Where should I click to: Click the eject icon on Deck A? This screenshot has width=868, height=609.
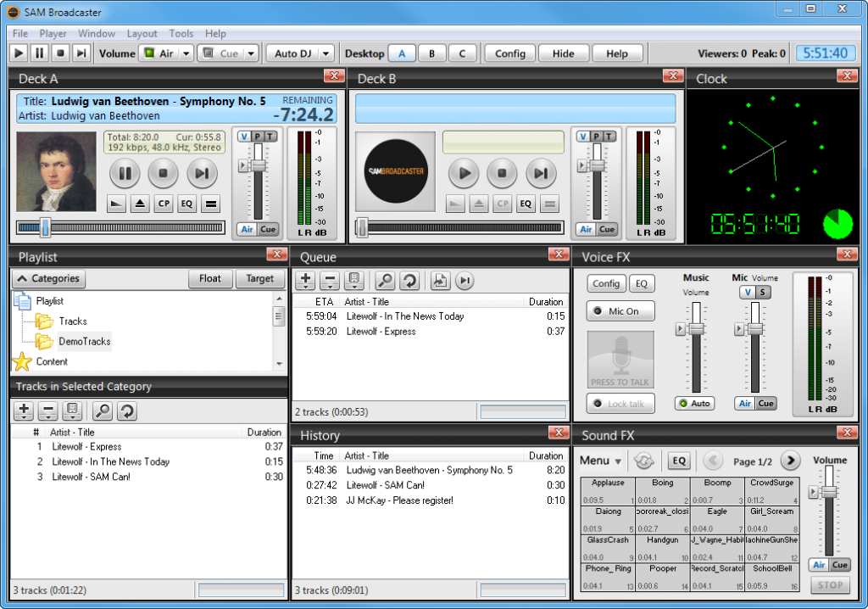(x=141, y=203)
